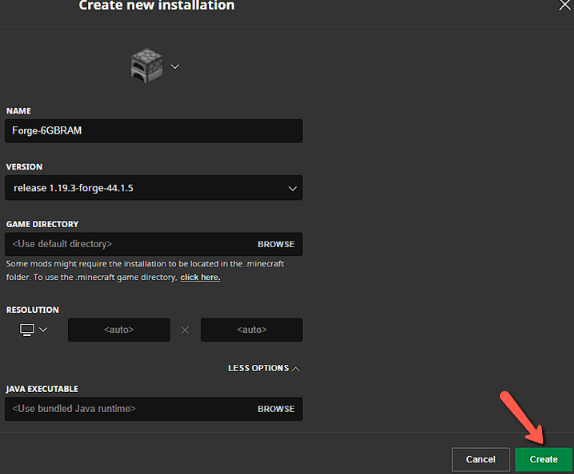Click the Name field containing Forge-6GBRAM
The image size is (574, 474).
point(154,131)
